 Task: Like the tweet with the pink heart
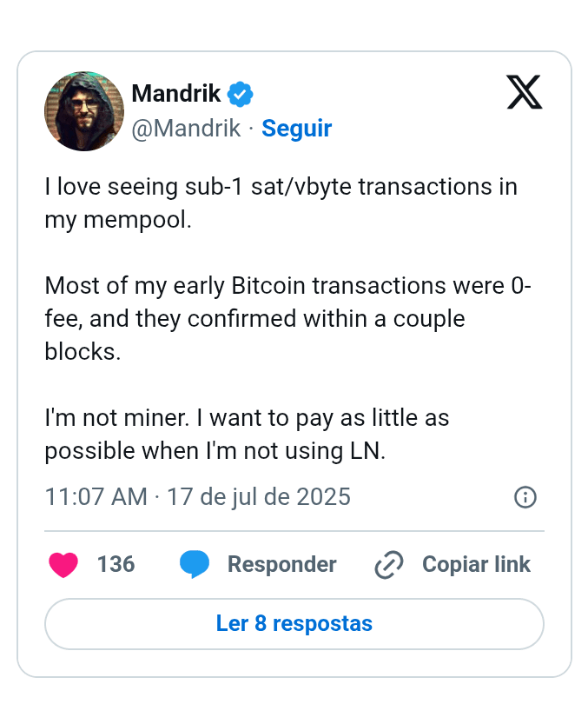[x=63, y=564]
